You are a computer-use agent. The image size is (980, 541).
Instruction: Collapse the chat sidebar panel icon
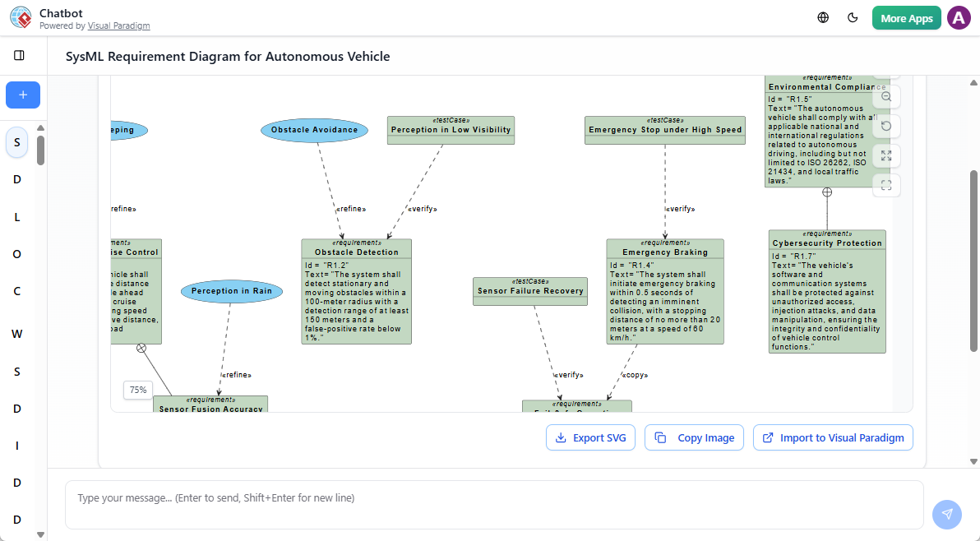tap(21, 55)
